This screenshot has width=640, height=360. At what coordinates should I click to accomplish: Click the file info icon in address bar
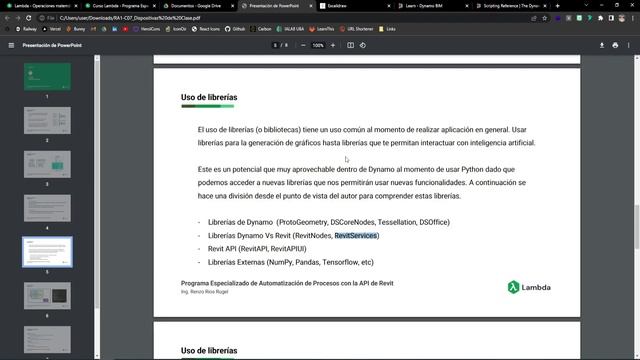pyautogui.click(x=42, y=18)
